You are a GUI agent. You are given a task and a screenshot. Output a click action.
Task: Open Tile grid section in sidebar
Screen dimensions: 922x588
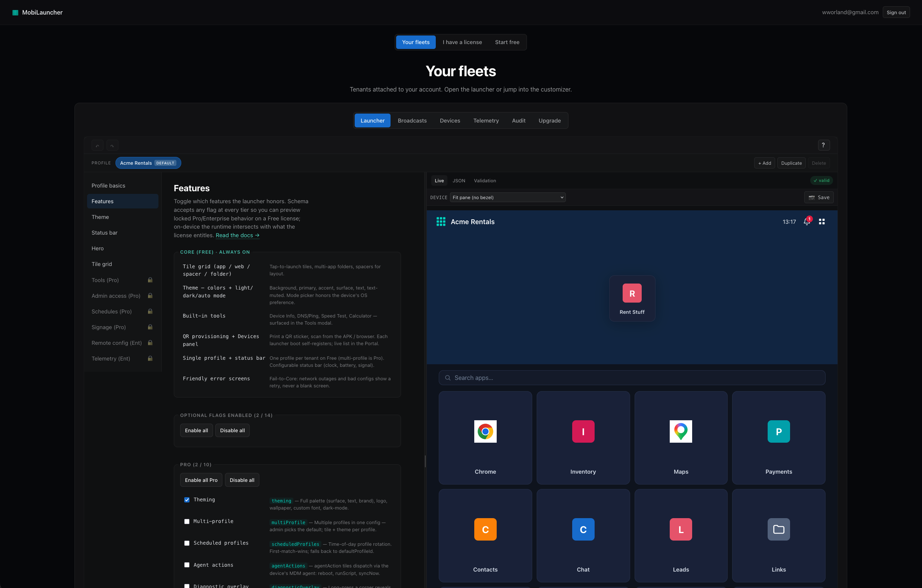pyautogui.click(x=123, y=264)
